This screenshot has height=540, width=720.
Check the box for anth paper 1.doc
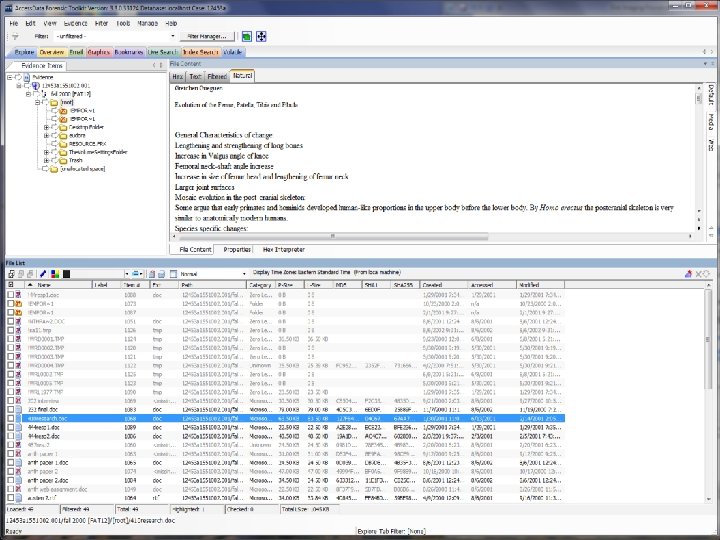click(x=11, y=462)
